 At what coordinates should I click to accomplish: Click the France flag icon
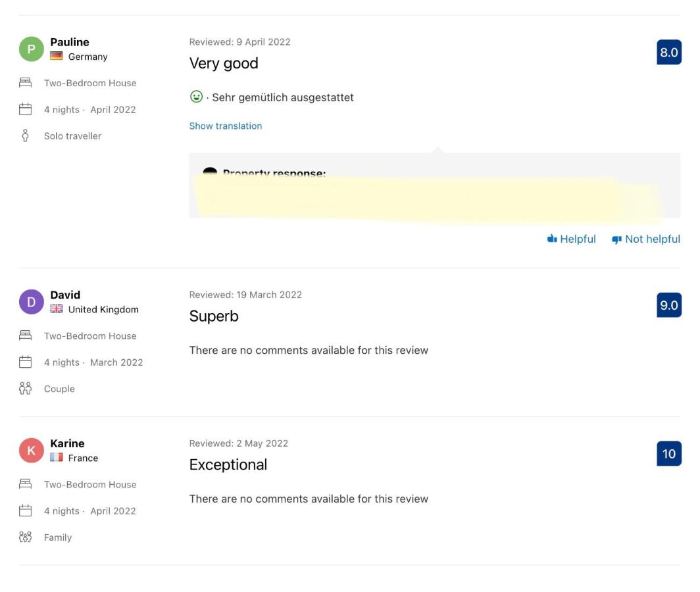click(x=57, y=458)
